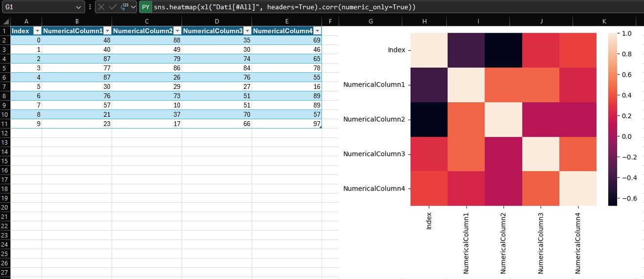Open the NumericalColumn2 filter dropdown
The image size is (644, 279).
pos(176,30)
